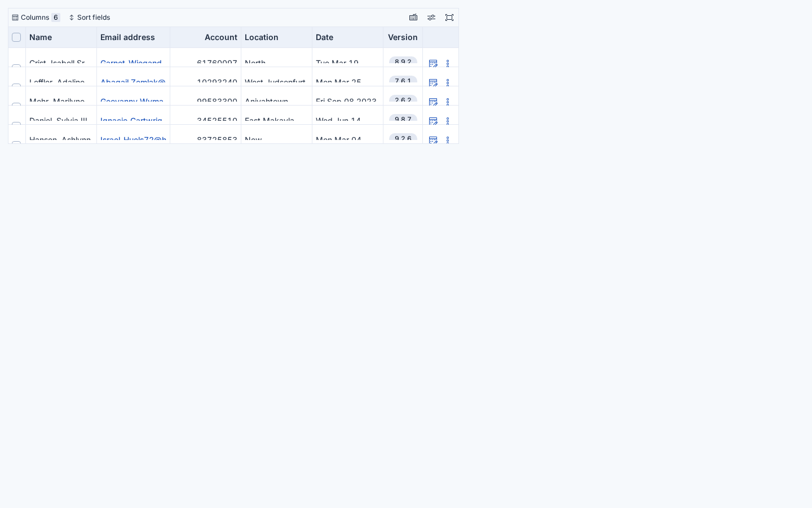Sort by the Date column header
The height and width of the screenshot is (508, 812).
coord(347,37)
